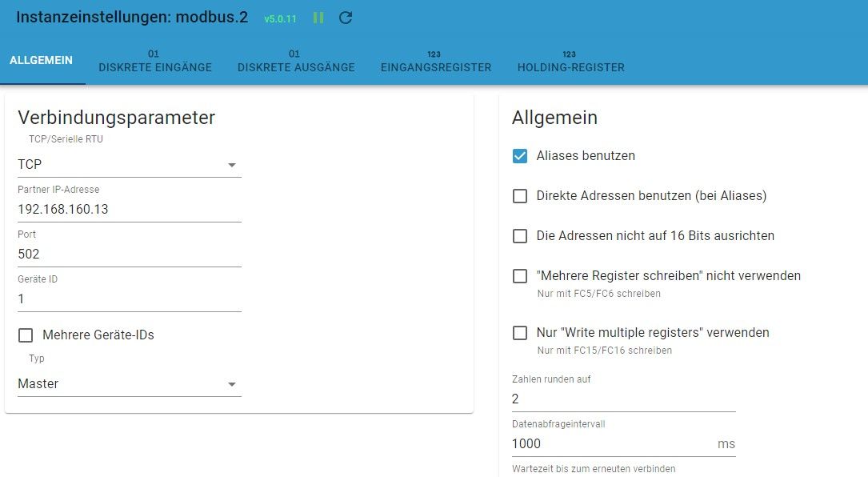Enable Nur "Write multiple registers" verwenden
This screenshot has height=477, width=868.
pos(520,333)
